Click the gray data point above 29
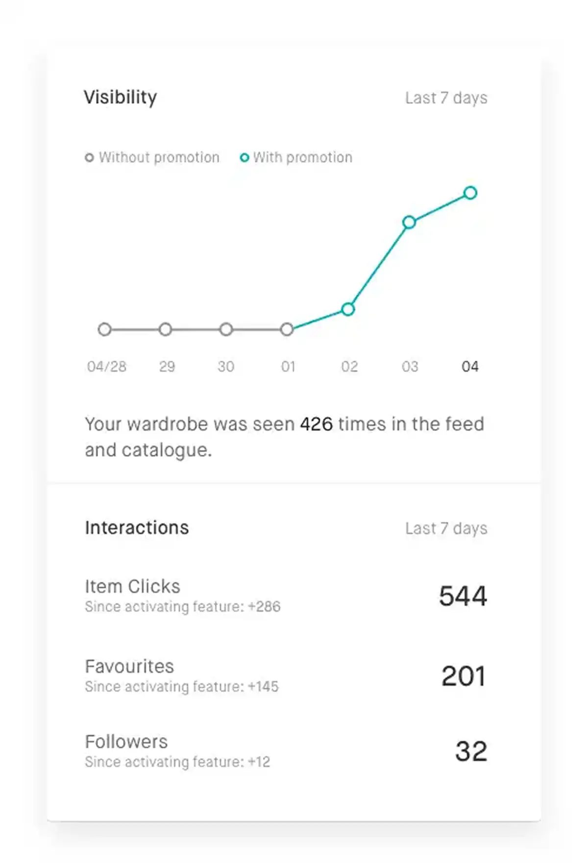 click(165, 329)
